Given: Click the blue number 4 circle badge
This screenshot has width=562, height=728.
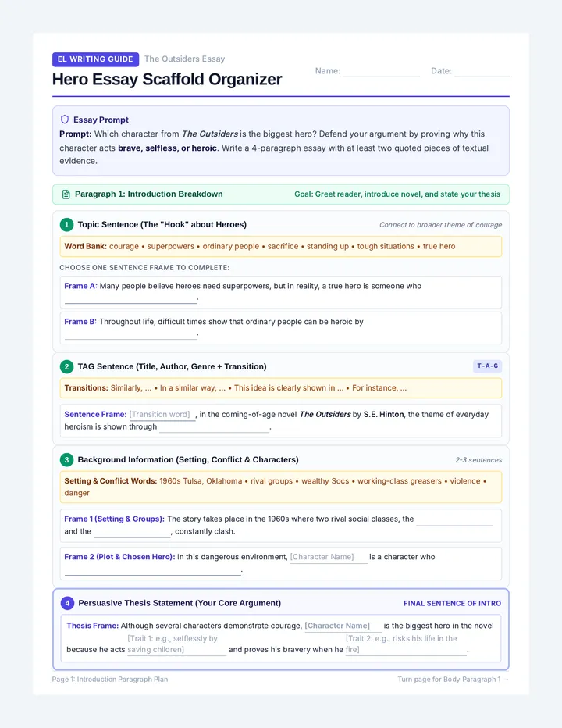Looking at the screenshot, I should tap(67, 603).
